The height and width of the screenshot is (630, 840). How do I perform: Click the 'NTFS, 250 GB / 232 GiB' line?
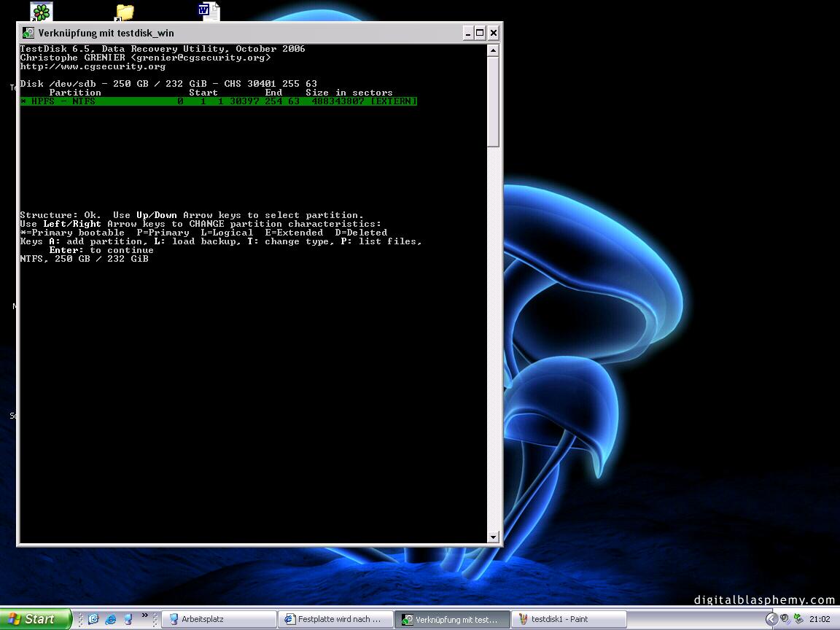84,259
